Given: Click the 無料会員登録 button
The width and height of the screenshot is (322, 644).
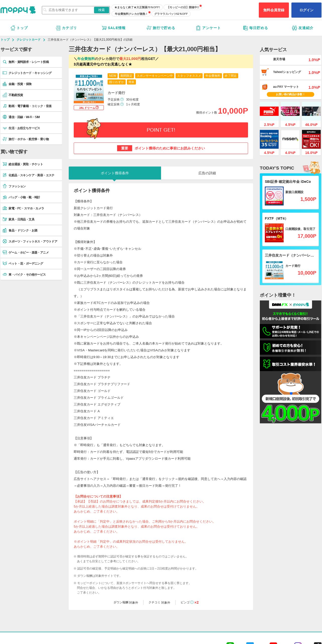Looking at the screenshot, I should (x=274, y=10).
